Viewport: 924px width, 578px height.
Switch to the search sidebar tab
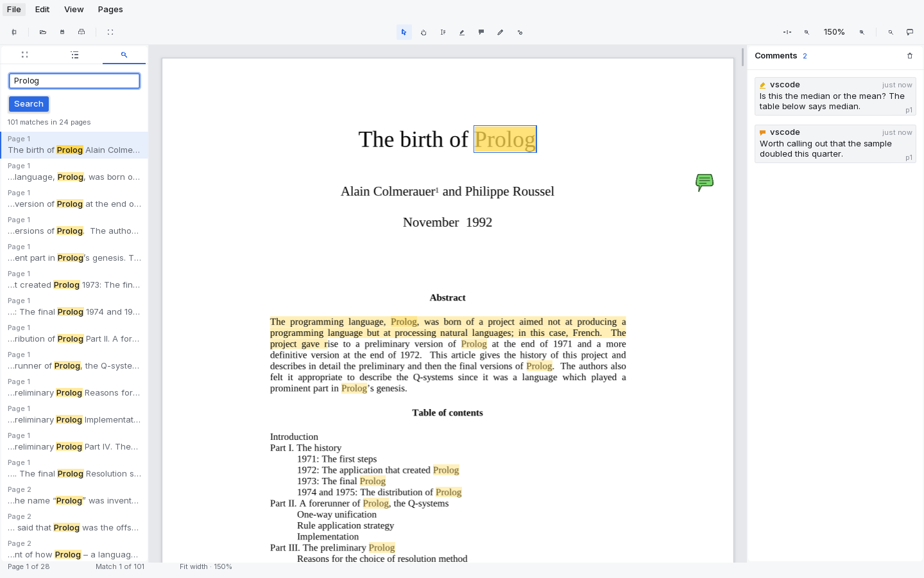(x=124, y=55)
